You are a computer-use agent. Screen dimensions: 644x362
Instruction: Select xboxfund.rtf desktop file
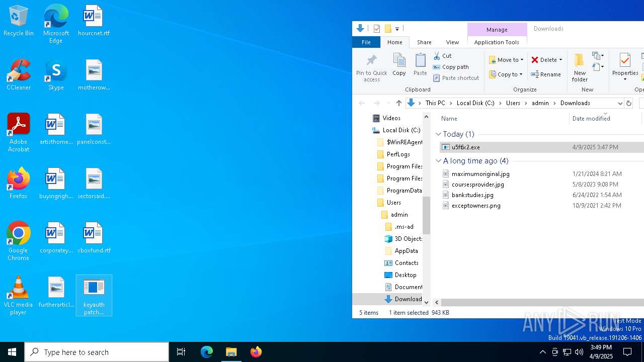click(94, 238)
